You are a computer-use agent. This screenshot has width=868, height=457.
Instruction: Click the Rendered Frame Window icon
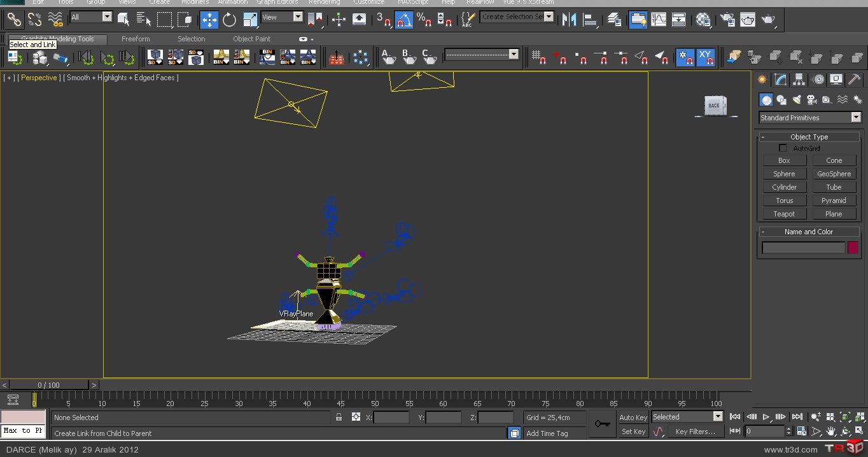click(748, 20)
